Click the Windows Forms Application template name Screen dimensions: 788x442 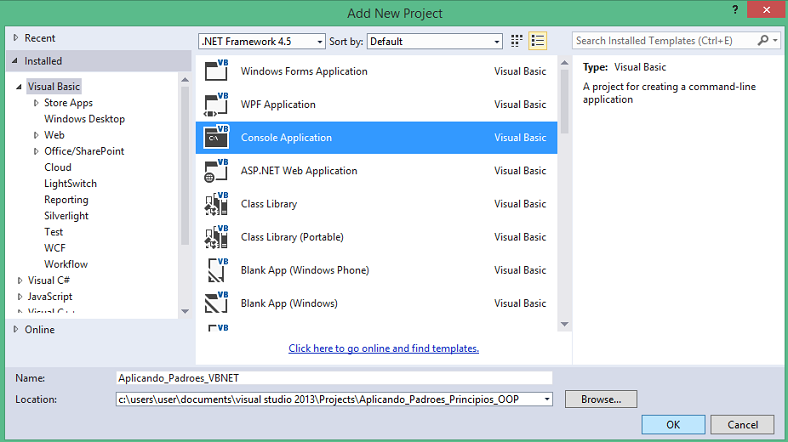tap(304, 71)
